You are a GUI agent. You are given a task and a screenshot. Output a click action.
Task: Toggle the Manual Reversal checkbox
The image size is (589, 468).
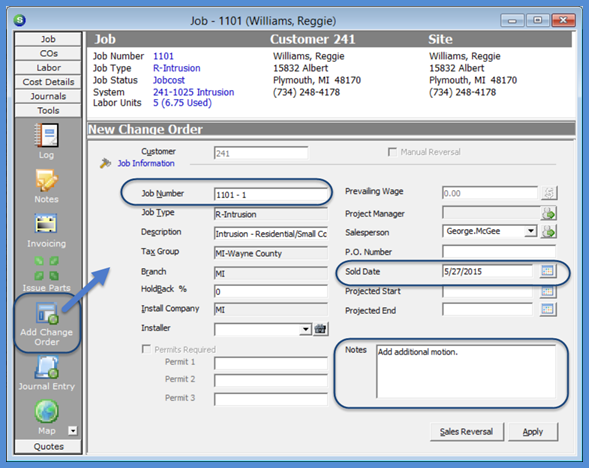coord(392,152)
